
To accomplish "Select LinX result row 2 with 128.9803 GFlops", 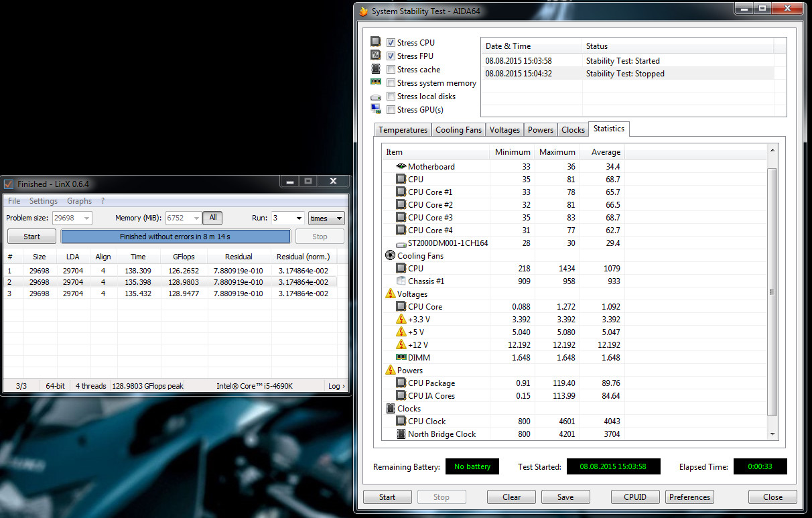I will [x=170, y=282].
